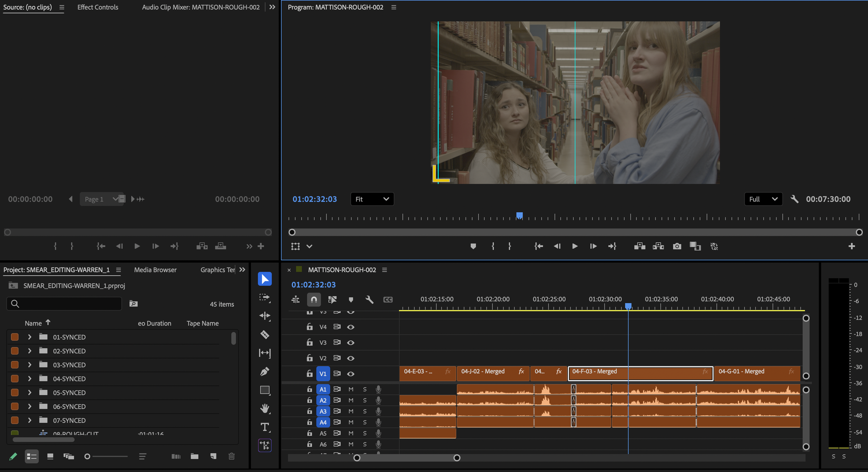This screenshot has height=472, width=868.
Task: Mute audio track A2
Action: click(351, 400)
